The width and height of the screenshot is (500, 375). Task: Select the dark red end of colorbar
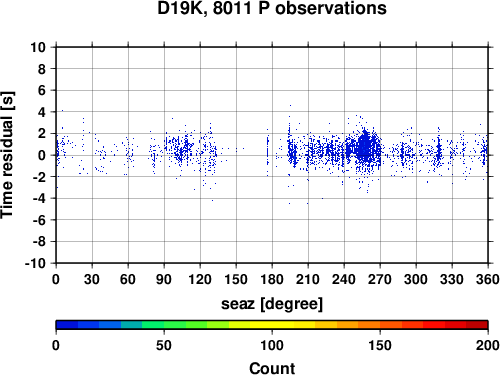tap(477, 325)
